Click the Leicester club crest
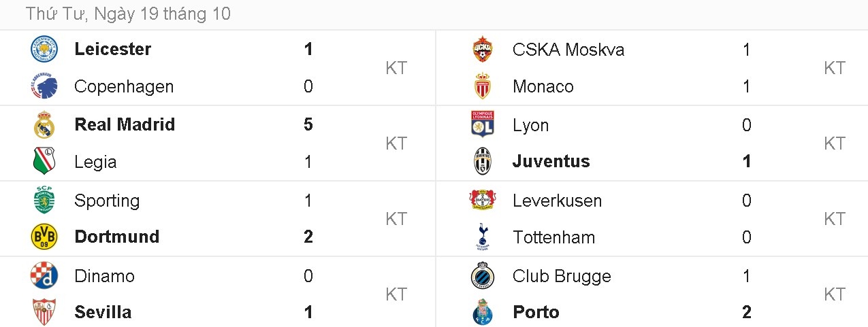 click(x=44, y=50)
